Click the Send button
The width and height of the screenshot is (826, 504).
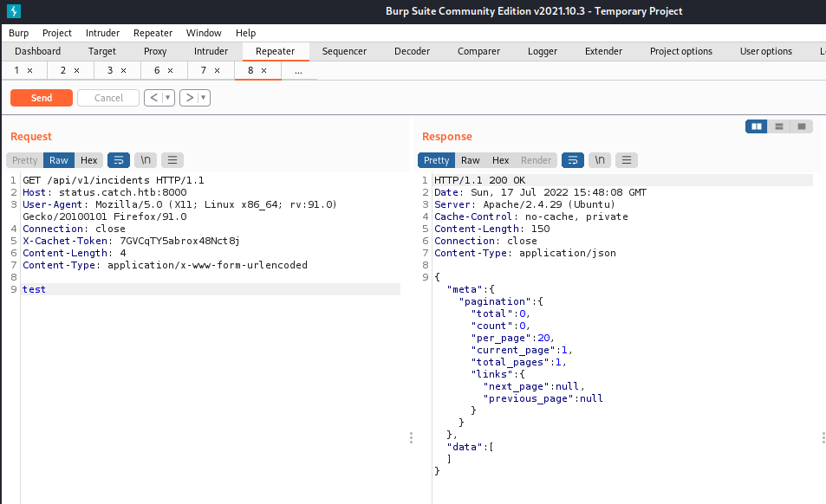point(41,97)
